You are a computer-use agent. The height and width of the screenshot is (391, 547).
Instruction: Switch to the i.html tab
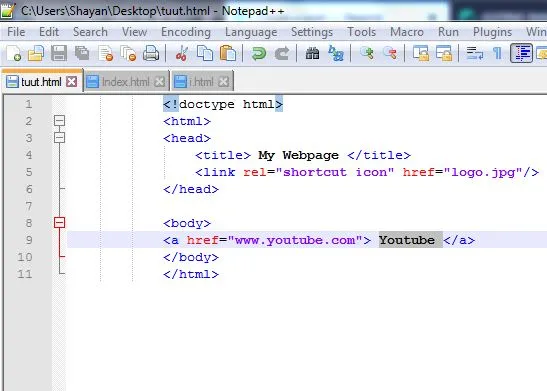pos(202,82)
